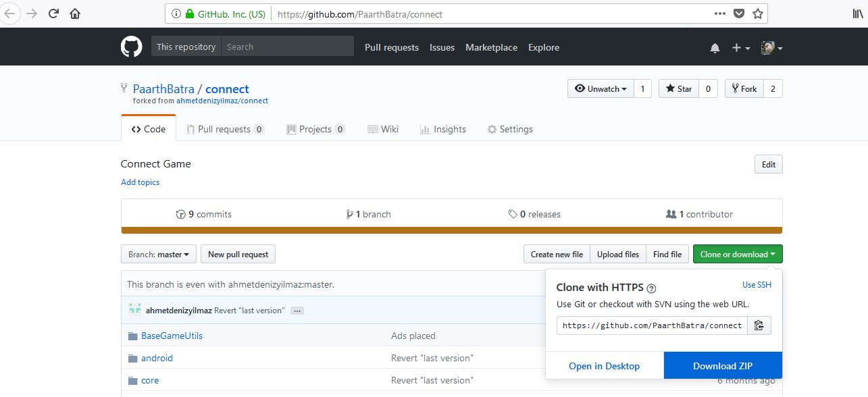Screen dimensions: 868x397
Task: Open the Code tab
Action: point(149,129)
